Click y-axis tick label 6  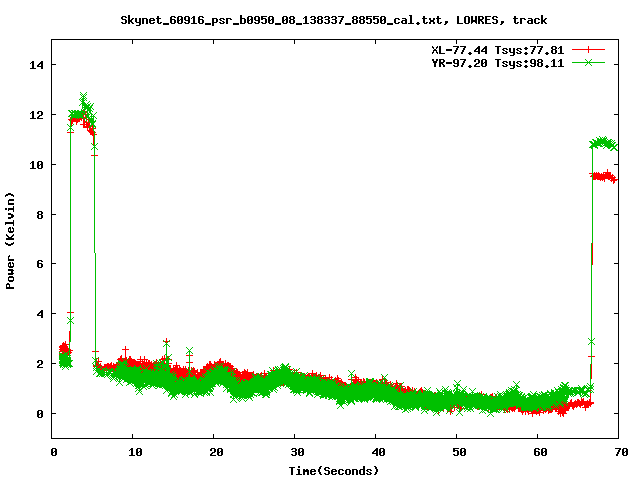tap(40, 264)
